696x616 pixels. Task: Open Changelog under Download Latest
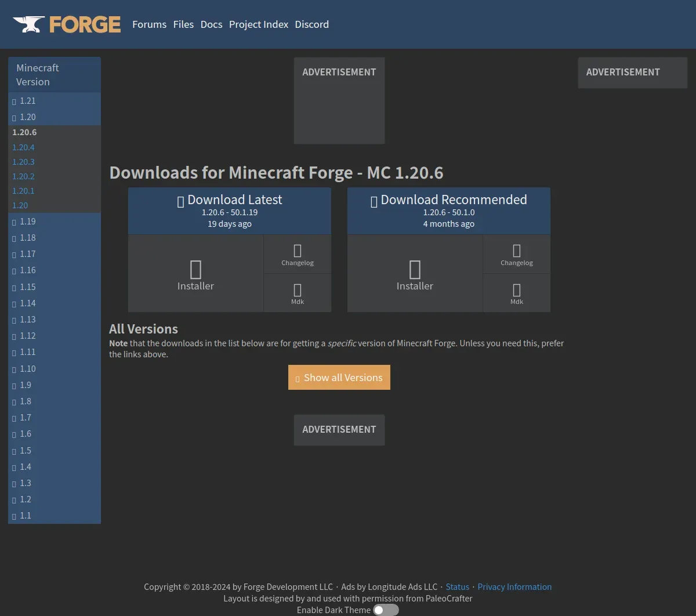point(298,255)
